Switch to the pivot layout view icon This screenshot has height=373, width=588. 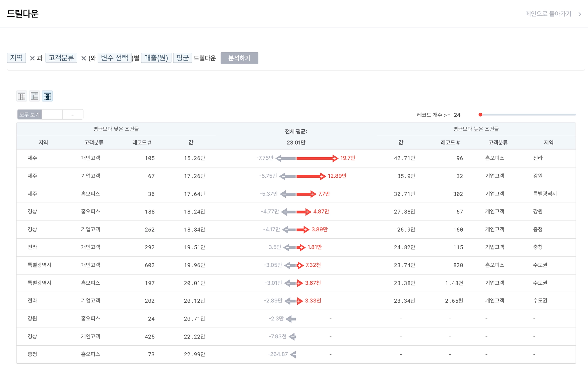pos(34,96)
